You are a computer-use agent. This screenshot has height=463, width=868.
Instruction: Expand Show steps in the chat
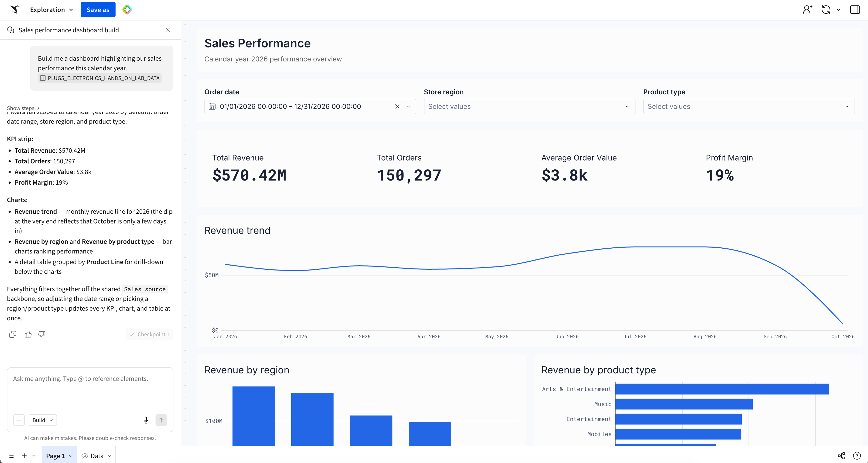pos(23,108)
